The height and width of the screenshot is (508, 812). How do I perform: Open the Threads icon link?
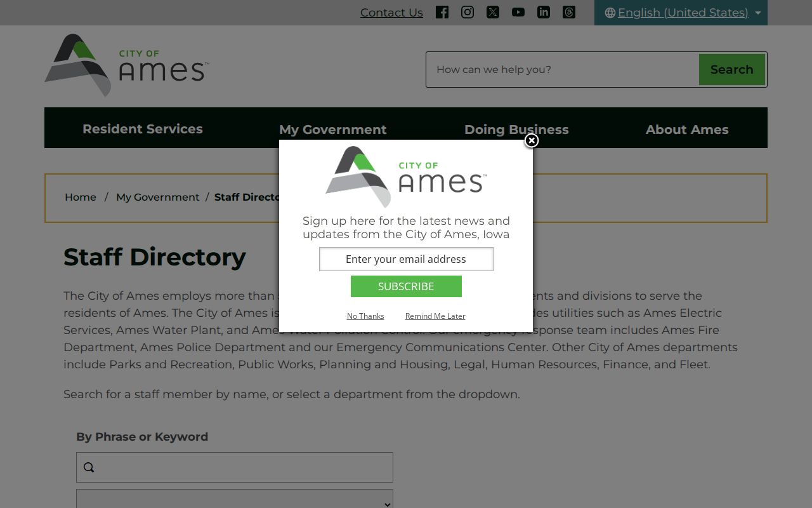click(x=569, y=12)
